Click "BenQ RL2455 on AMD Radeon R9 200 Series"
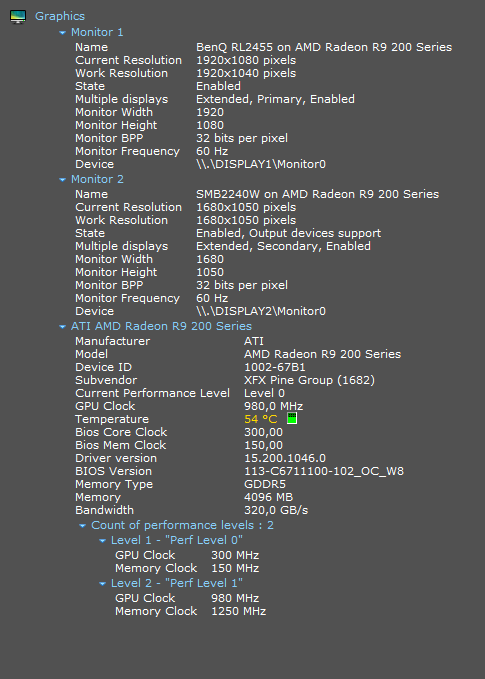The width and height of the screenshot is (485, 679). click(x=324, y=47)
